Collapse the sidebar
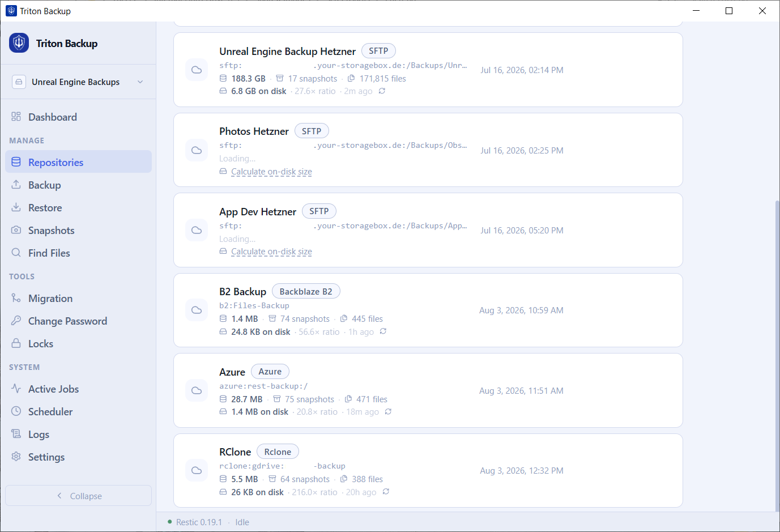 coord(78,496)
